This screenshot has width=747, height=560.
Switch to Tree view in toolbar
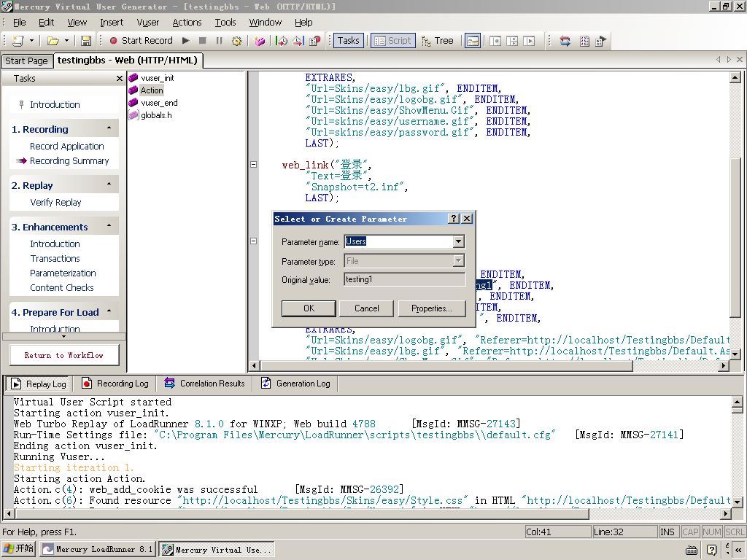coord(437,41)
